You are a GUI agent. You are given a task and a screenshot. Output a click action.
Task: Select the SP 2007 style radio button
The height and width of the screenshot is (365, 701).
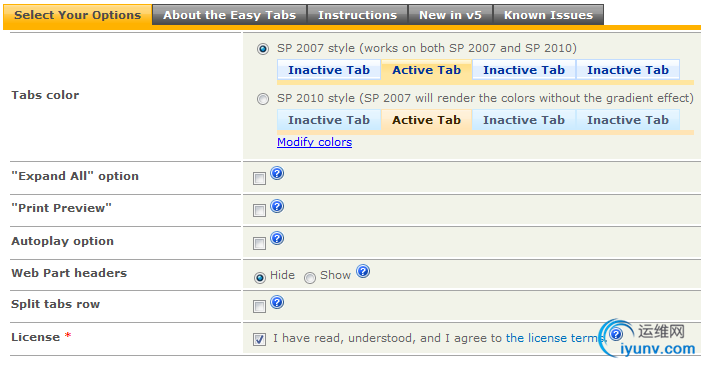coord(263,49)
